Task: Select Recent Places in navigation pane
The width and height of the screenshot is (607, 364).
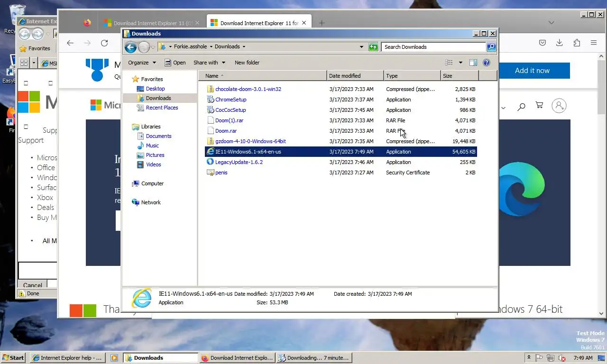Action: click(162, 108)
